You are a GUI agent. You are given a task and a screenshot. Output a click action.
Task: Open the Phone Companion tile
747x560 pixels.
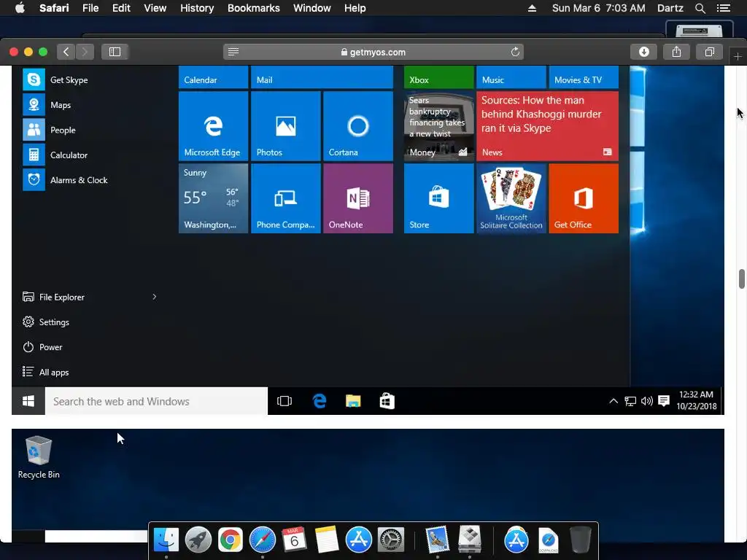click(285, 198)
